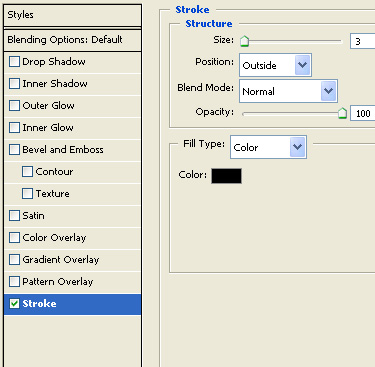
Task: Uncheck the Stroke checkbox
Action: click(x=14, y=304)
